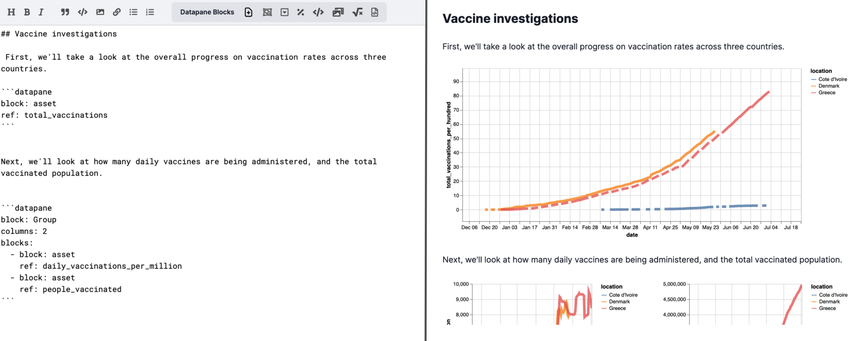Toggle italic formatting
The image size is (868, 341).
click(41, 12)
